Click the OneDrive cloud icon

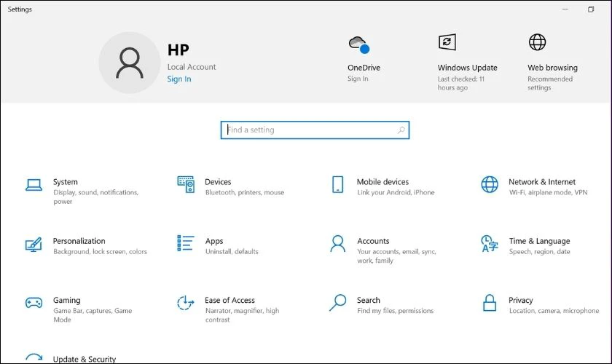coord(359,44)
